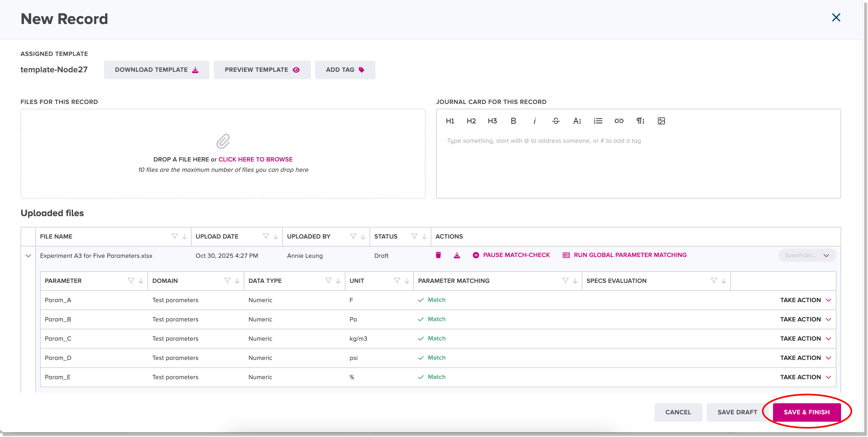Apply strikethrough formatting in journal editor
The height and width of the screenshot is (437, 868).
coord(556,121)
